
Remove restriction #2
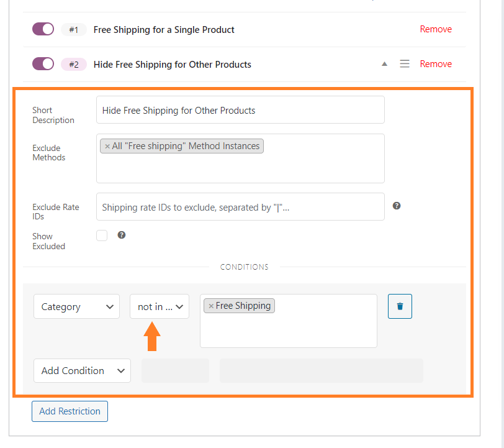[436, 64]
